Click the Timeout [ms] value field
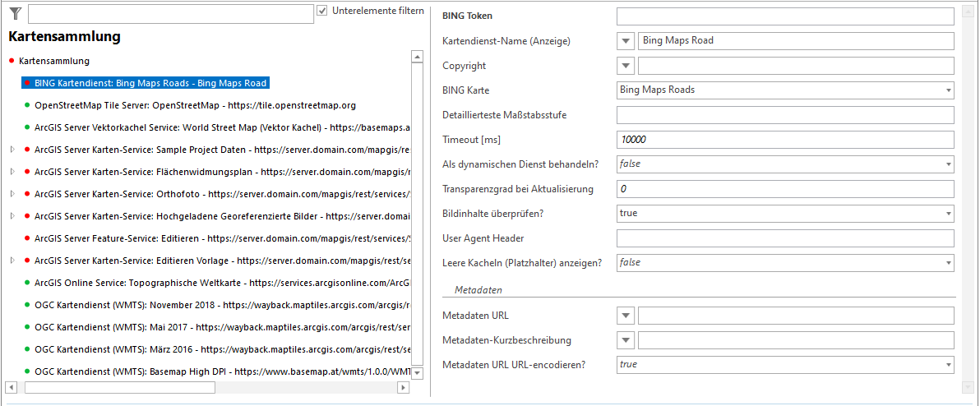This screenshot has height=406, width=980. [x=785, y=139]
